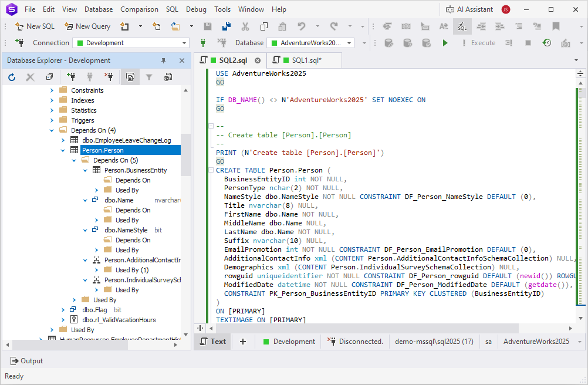Screen dimensions: 588x385
Task: Collapse the Depends On (5) node
Action: coord(74,160)
